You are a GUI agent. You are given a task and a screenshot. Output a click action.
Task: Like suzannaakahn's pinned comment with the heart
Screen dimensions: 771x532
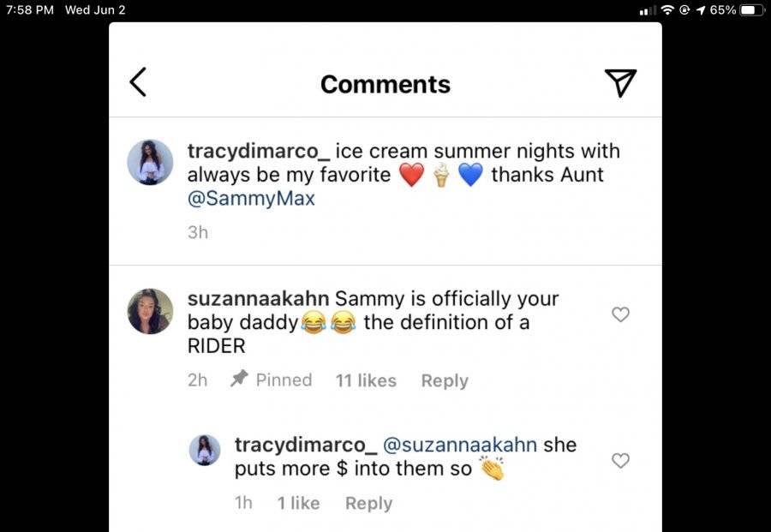(x=620, y=314)
